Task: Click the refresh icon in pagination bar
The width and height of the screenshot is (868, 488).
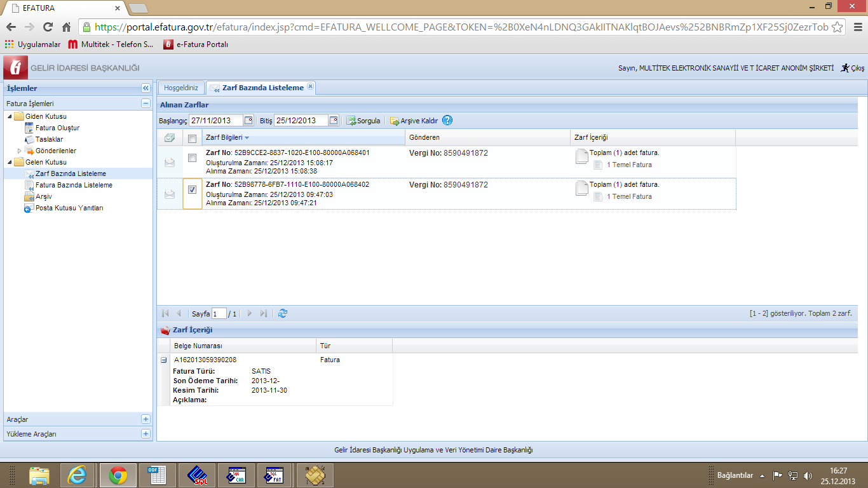Action: [x=283, y=313]
